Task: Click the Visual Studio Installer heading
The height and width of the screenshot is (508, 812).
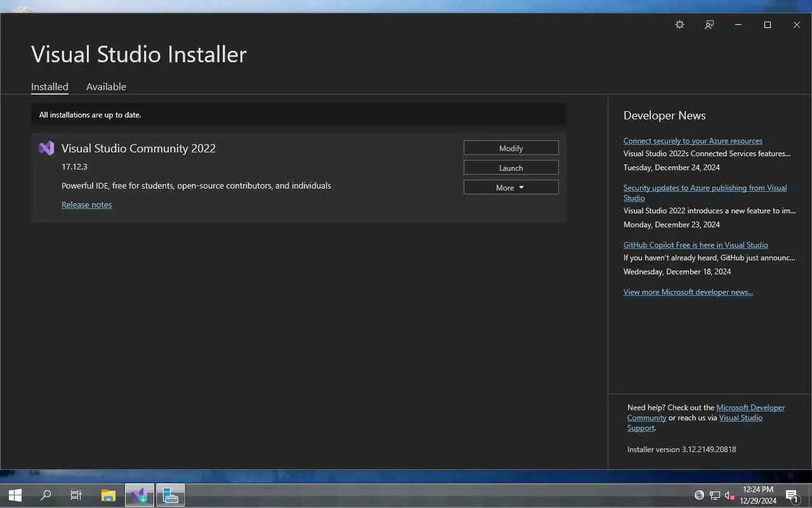Action: (139, 54)
